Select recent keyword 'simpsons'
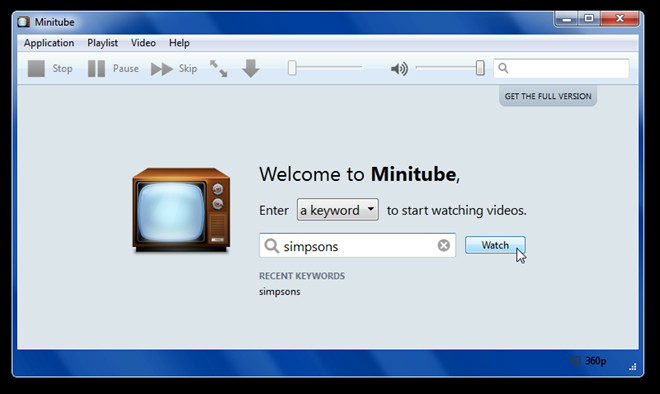Image resolution: width=660 pixels, height=394 pixels. tap(279, 292)
